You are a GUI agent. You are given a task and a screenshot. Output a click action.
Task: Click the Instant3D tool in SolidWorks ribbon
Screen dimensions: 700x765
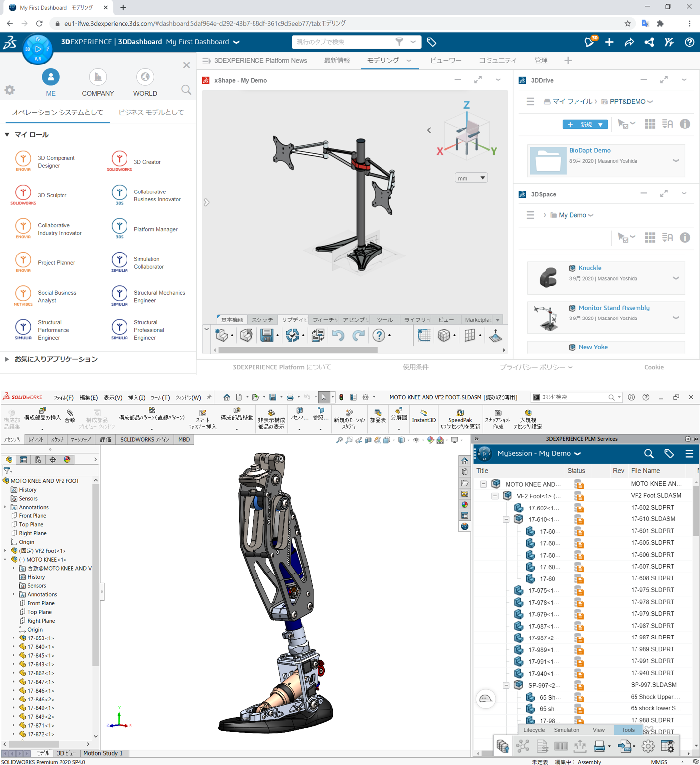(423, 416)
